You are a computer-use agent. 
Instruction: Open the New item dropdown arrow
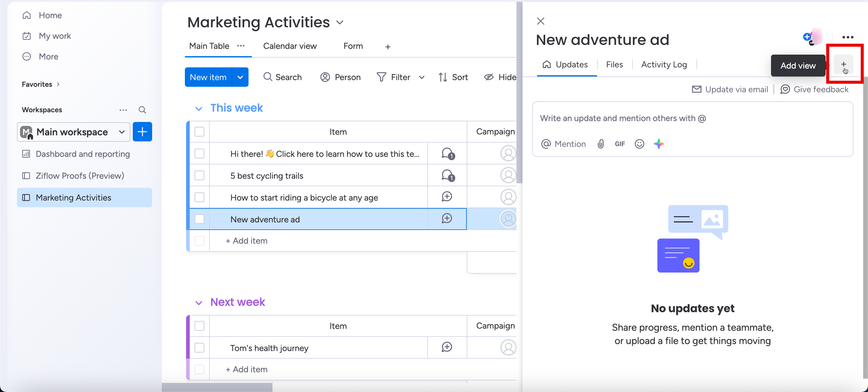[x=240, y=77]
